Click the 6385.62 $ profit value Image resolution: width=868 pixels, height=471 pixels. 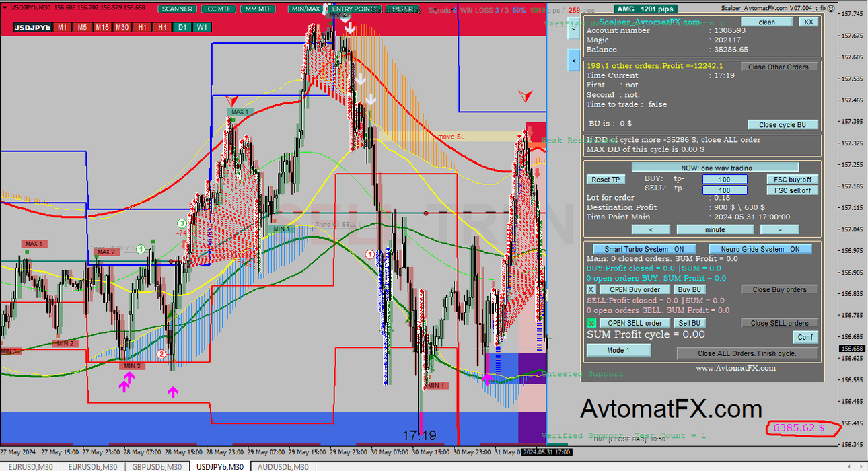tap(798, 427)
